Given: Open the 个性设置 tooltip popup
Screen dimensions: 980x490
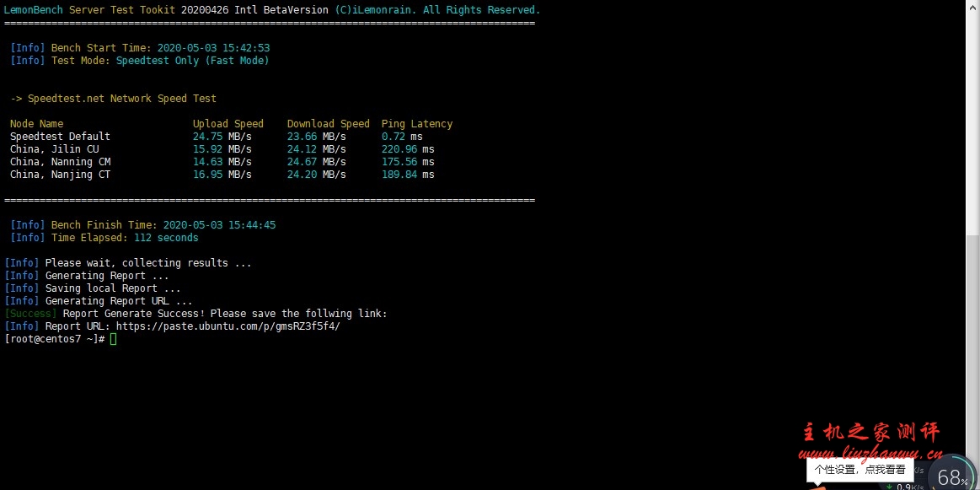Looking at the screenshot, I should click(860, 470).
